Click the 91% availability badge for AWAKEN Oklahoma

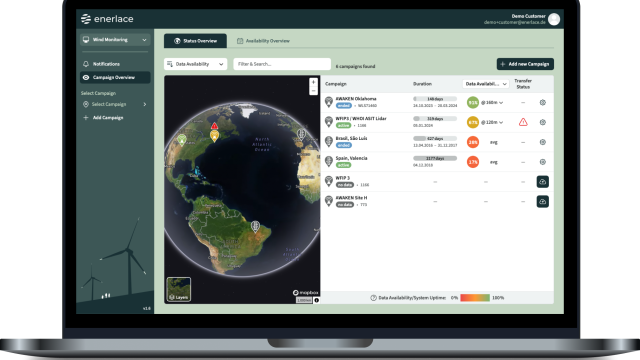coord(473,102)
